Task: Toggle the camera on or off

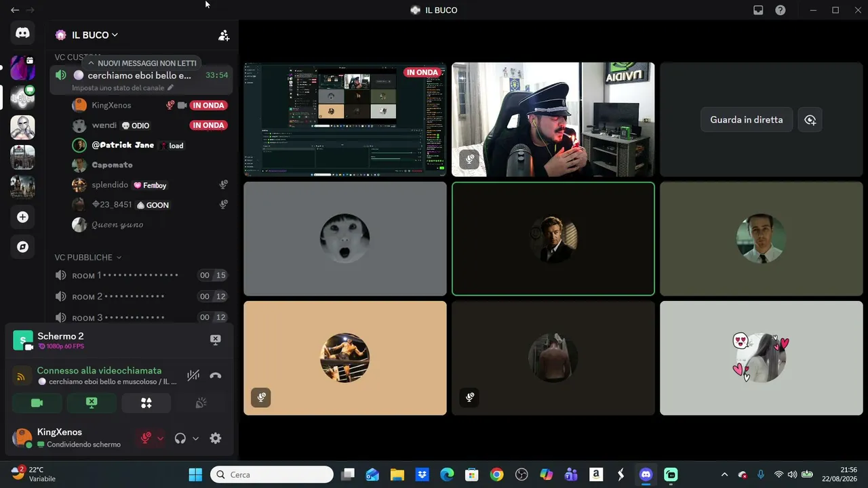Action: [x=37, y=403]
